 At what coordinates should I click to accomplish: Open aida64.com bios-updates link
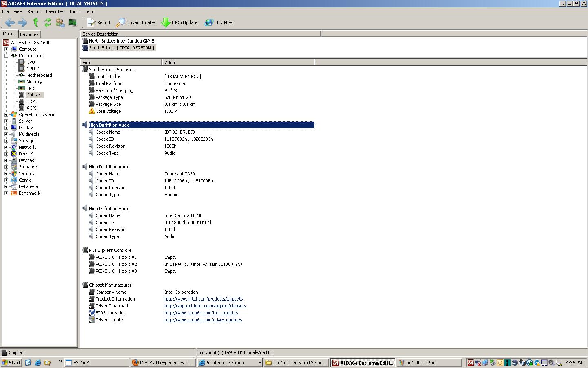coord(201,313)
